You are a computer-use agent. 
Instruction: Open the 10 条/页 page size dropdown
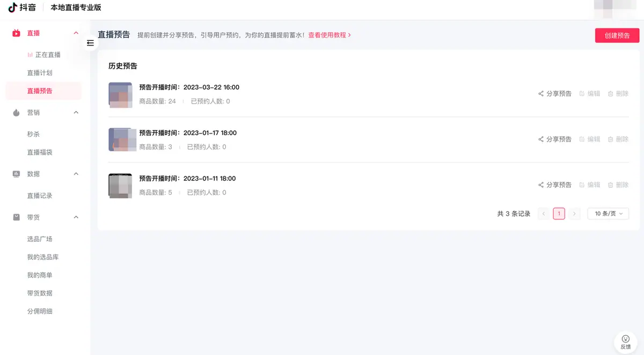tap(608, 213)
